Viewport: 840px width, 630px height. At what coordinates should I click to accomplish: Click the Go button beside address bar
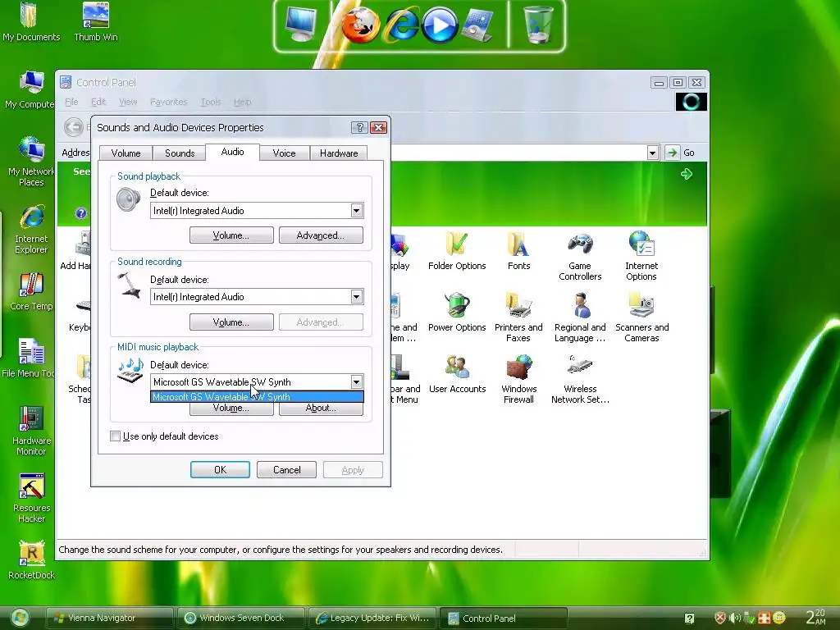(x=680, y=153)
